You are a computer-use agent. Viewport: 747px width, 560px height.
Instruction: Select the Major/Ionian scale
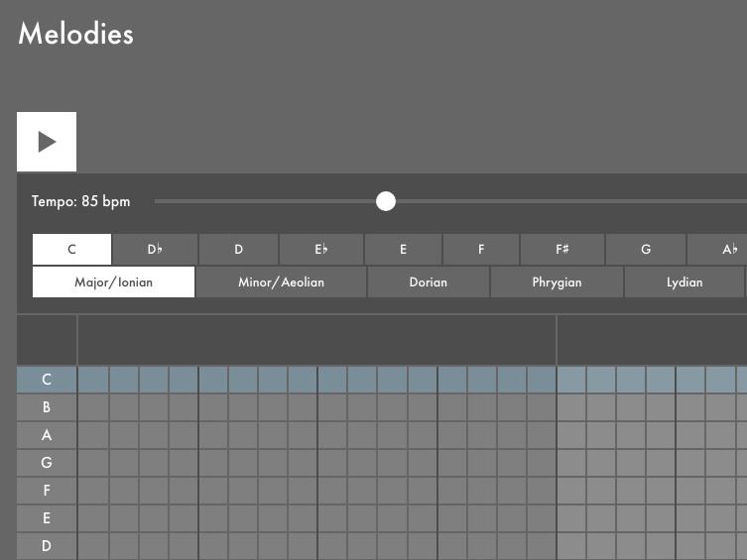pos(114,282)
